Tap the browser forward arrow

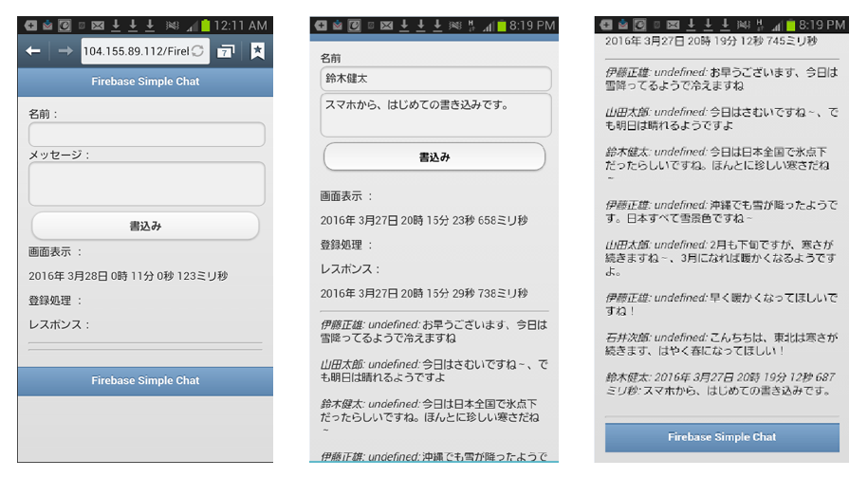[65, 51]
